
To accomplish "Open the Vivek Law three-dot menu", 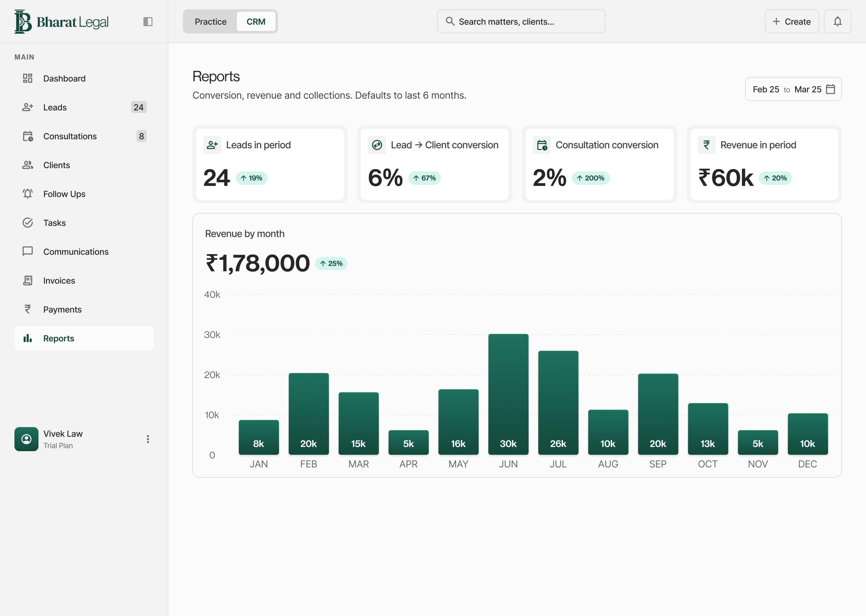I will click(148, 439).
